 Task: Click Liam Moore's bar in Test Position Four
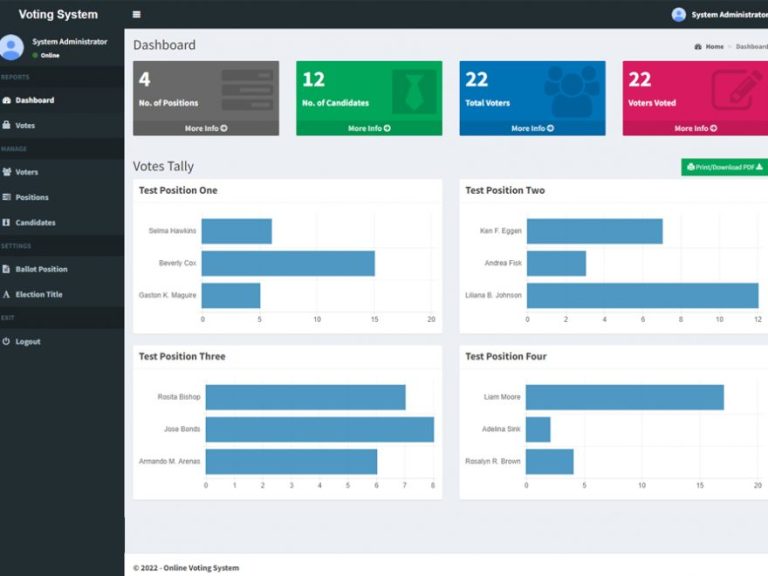(624, 397)
